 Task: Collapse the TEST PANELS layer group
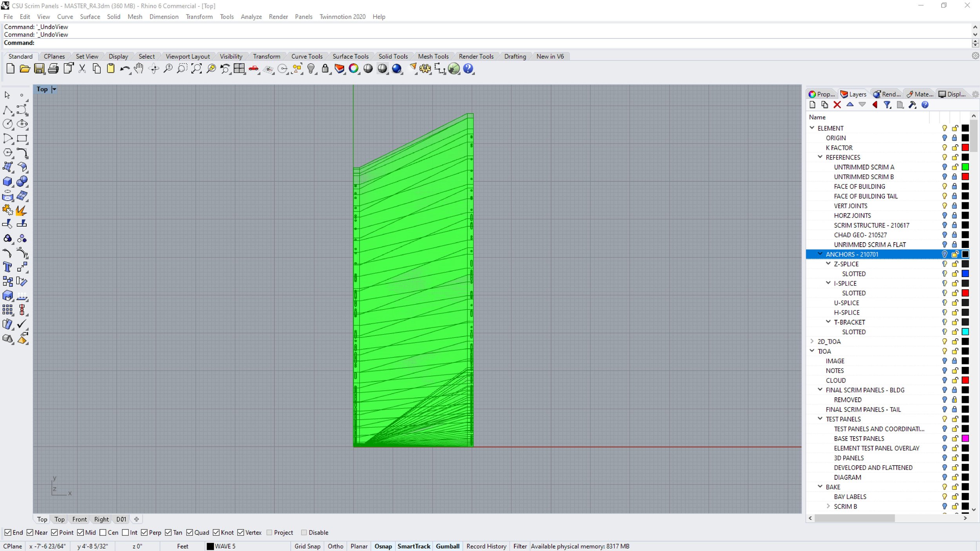click(x=820, y=419)
